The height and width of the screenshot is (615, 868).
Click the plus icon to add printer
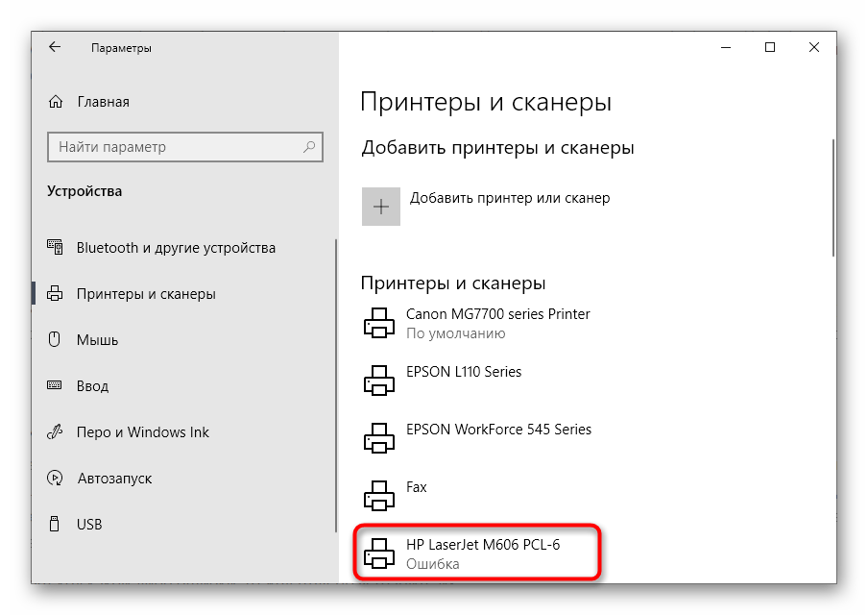click(380, 207)
